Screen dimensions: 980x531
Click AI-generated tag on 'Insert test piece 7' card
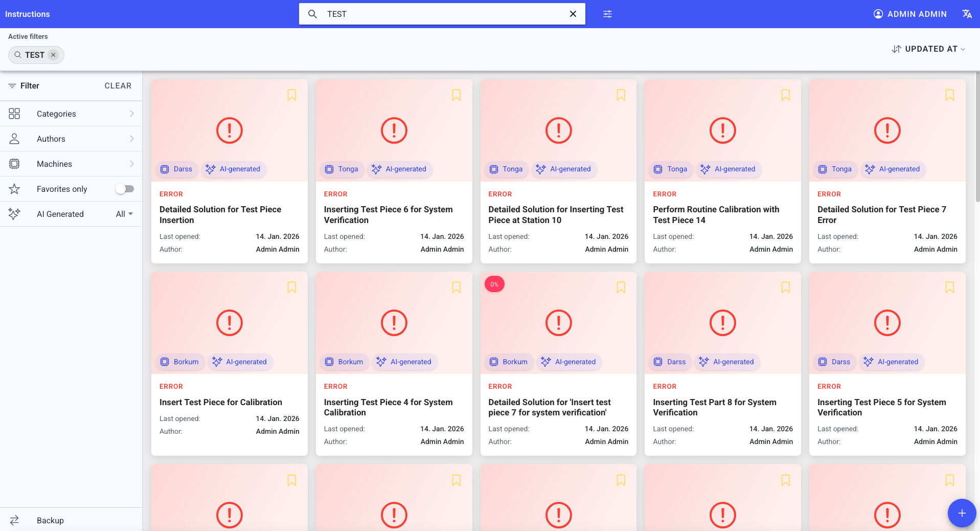coord(569,362)
